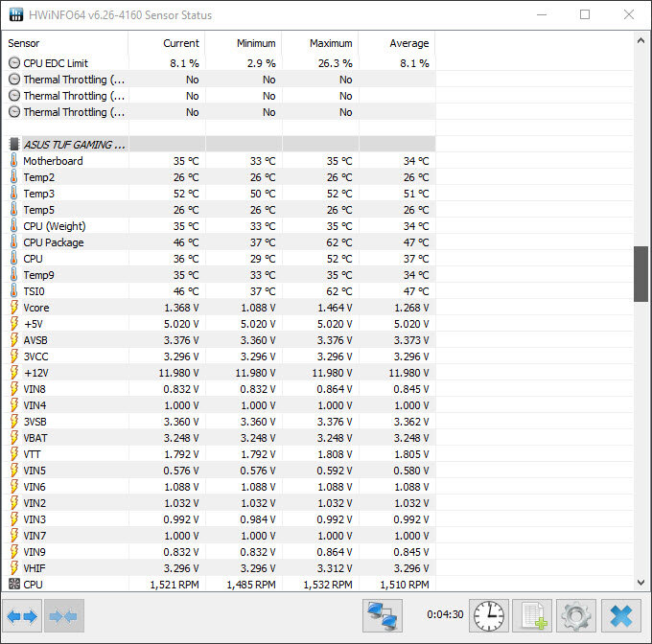Click the lightning icon beside Vcore

point(13,308)
